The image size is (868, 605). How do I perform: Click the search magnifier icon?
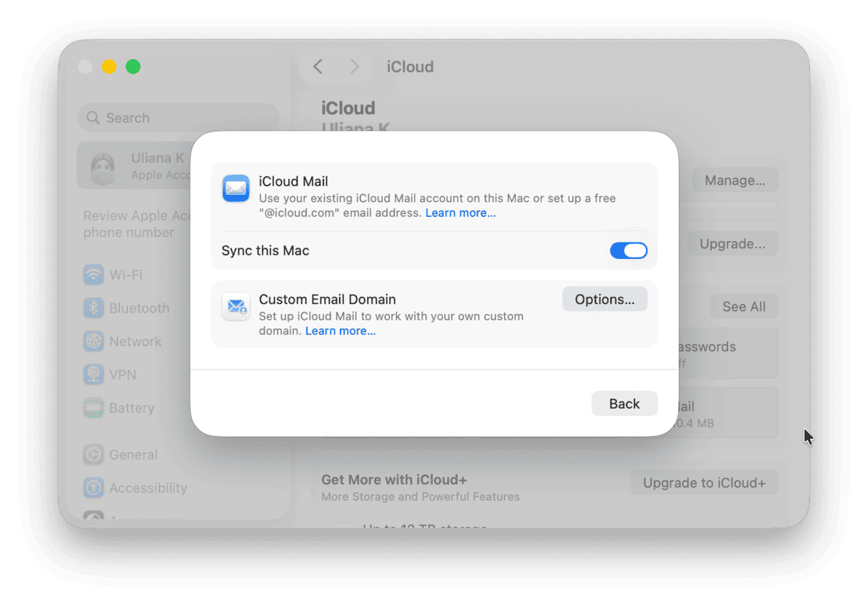(94, 118)
